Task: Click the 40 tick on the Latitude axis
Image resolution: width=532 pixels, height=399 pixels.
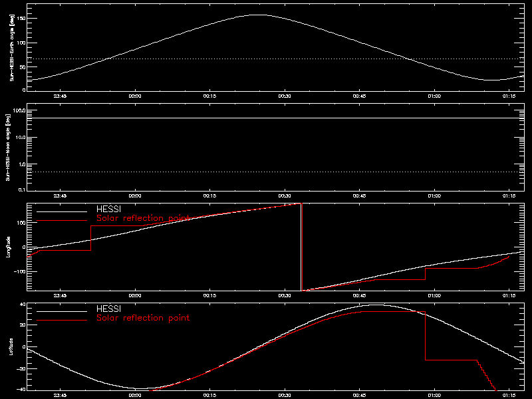Action: point(23,305)
